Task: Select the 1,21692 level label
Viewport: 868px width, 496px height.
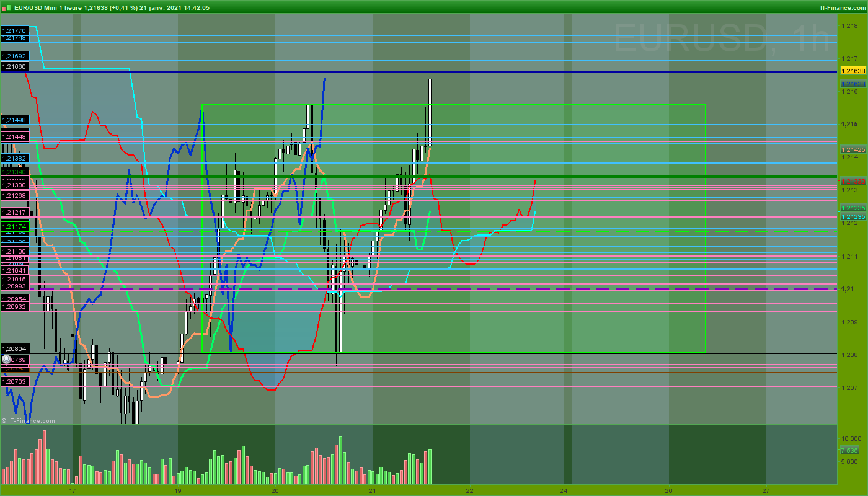Action: point(14,56)
